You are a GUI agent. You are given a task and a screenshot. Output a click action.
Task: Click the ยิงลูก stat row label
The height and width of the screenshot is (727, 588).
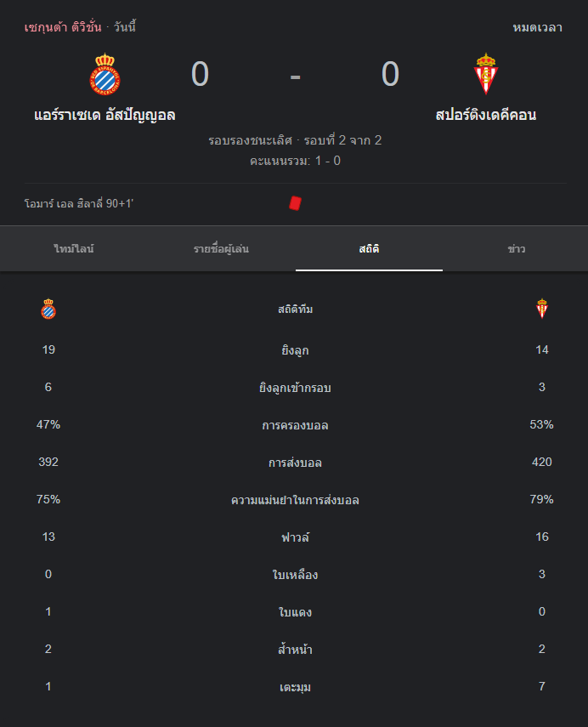click(x=295, y=350)
